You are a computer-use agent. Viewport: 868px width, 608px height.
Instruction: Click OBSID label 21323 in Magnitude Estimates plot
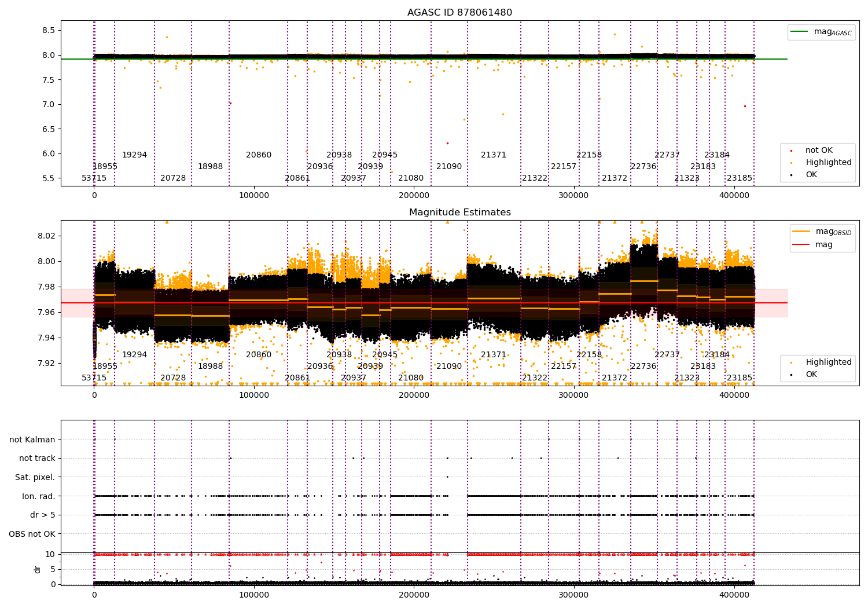tap(687, 378)
